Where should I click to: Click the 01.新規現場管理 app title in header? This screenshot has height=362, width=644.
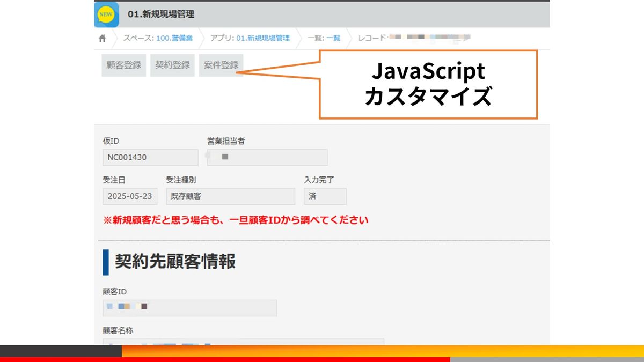coord(161,14)
